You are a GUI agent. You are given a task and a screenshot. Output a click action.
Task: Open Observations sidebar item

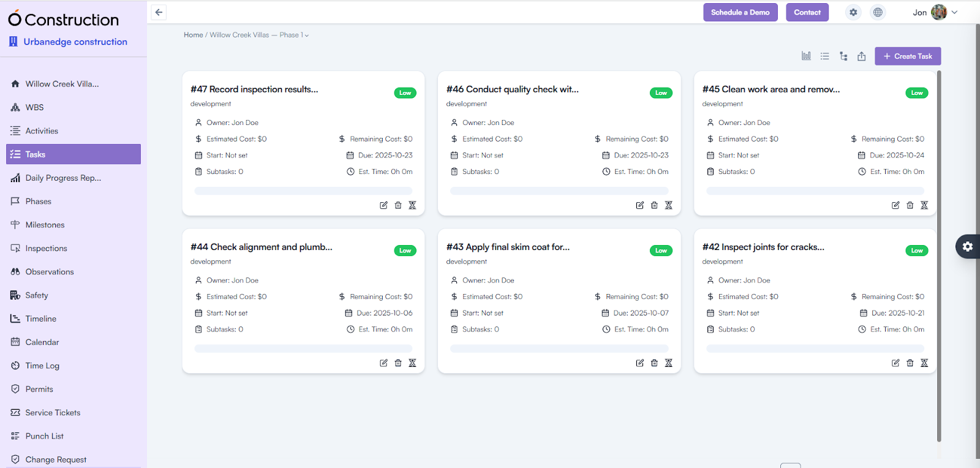(x=73, y=272)
